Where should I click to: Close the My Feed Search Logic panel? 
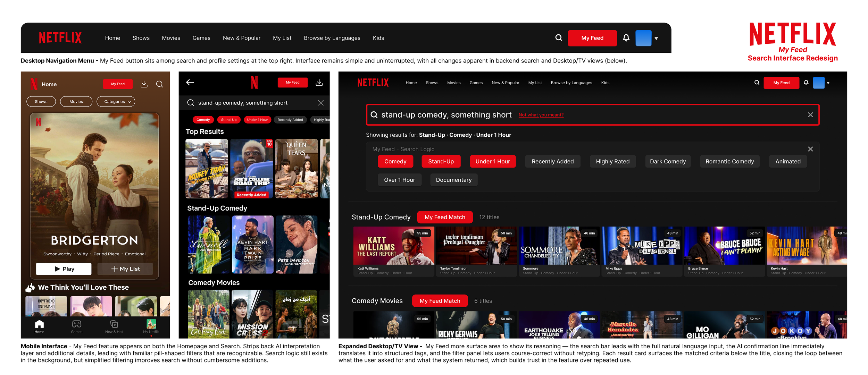pos(810,149)
